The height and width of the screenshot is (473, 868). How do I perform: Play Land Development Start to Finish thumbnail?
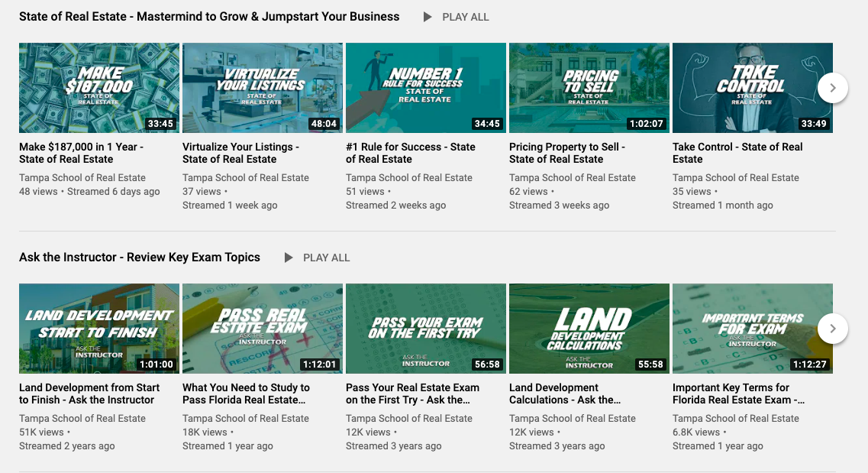click(x=99, y=329)
